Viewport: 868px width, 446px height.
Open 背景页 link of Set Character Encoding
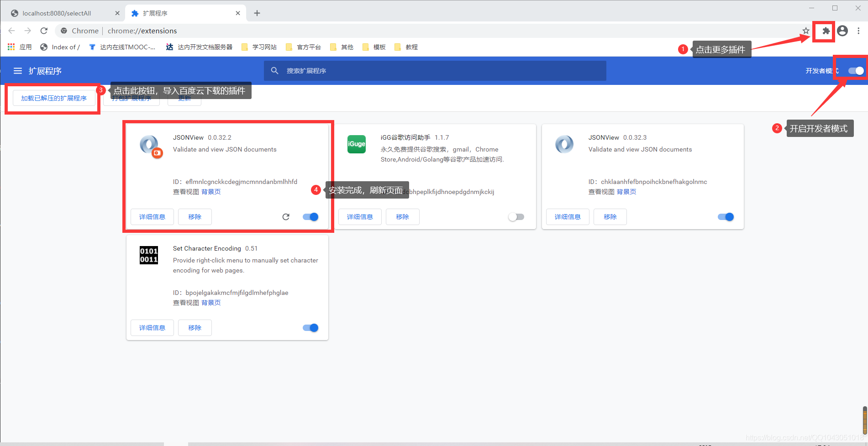coord(211,303)
